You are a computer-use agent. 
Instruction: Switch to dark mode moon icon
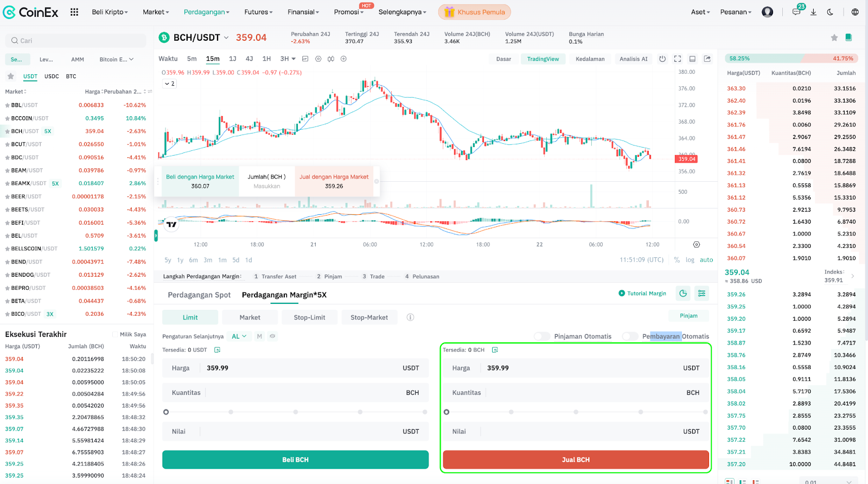(x=830, y=12)
